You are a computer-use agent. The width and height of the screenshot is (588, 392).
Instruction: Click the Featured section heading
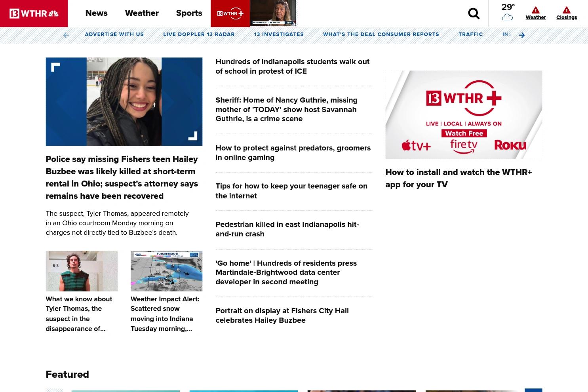(x=67, y=374)
